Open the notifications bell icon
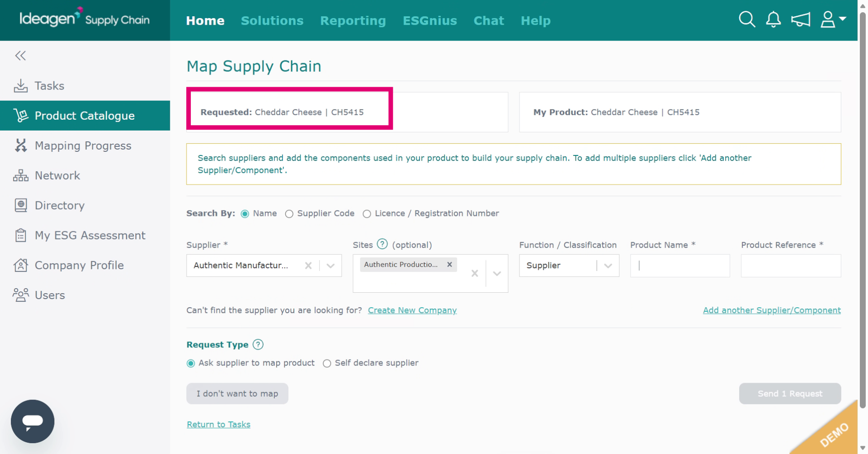The width and height of the screenshot is (868, 454). point(774,19)
